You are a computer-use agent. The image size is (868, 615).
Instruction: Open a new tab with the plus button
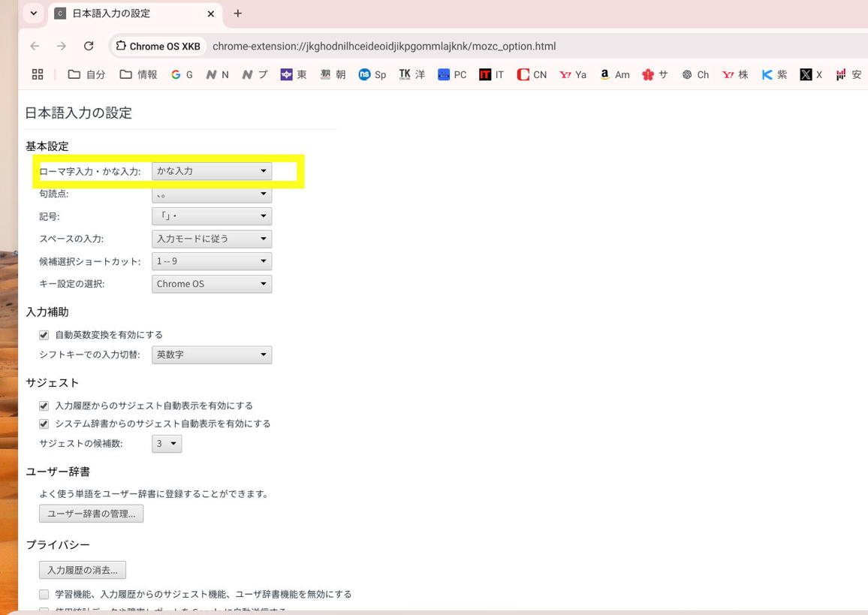pos(237,14)
